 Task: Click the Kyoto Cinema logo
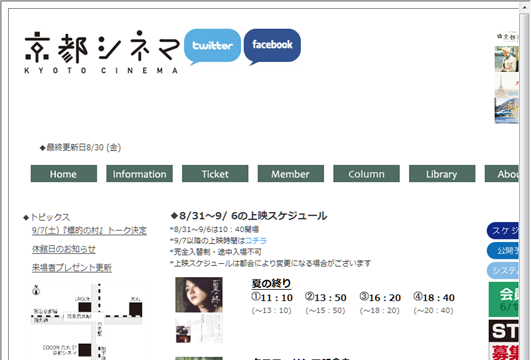coord(102,52)
